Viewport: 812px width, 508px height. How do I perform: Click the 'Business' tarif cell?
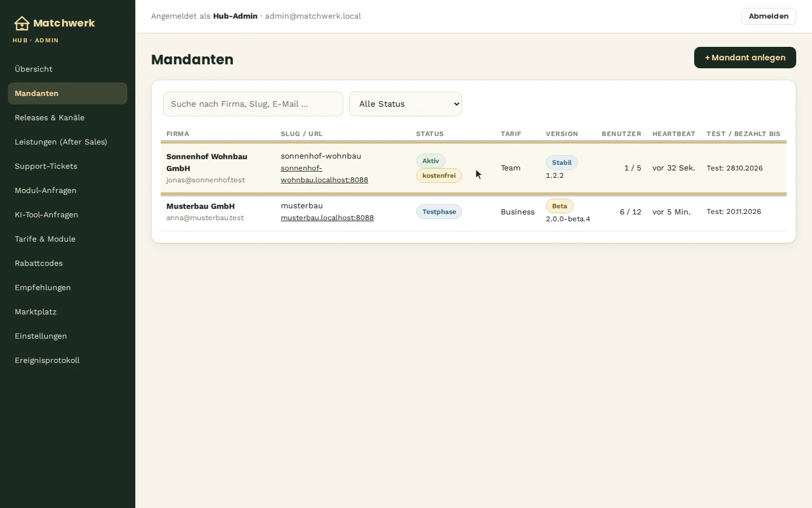[x=518, y=212]
